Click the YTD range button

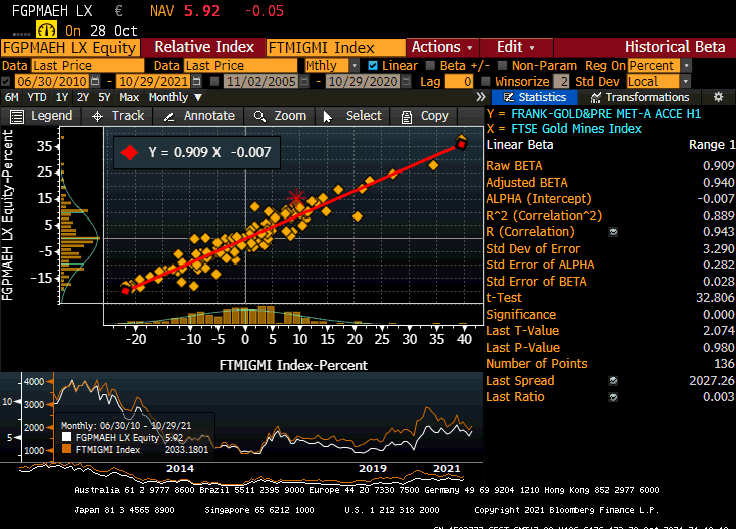coord(35,97)
